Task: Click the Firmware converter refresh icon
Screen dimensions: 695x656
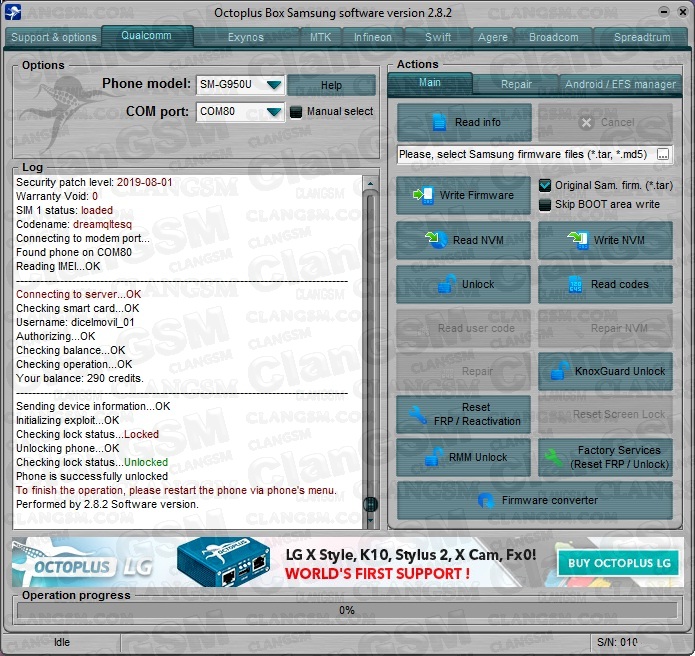Action: [485, 500]
